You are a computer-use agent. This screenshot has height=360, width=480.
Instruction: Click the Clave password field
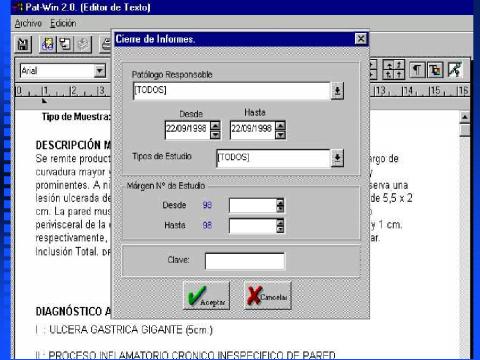pyautogui.click(x=245, y=261)
